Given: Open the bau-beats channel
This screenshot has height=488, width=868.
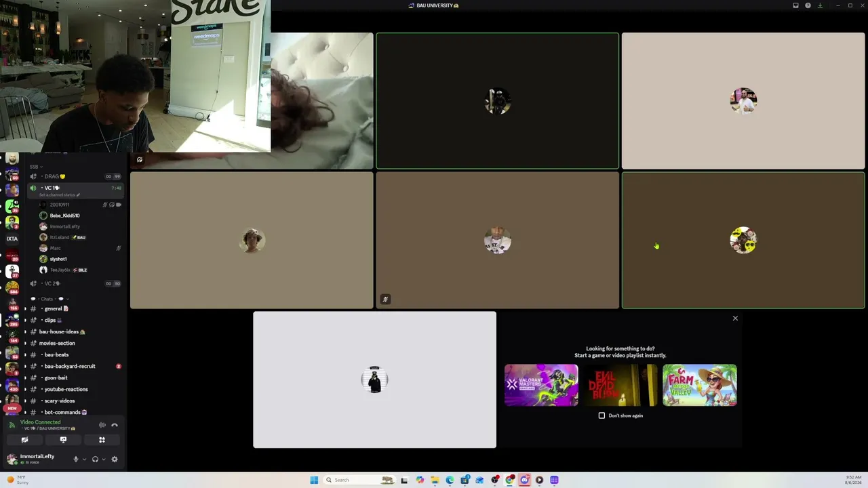Looking at the screenshot, I should click(75, 354).
